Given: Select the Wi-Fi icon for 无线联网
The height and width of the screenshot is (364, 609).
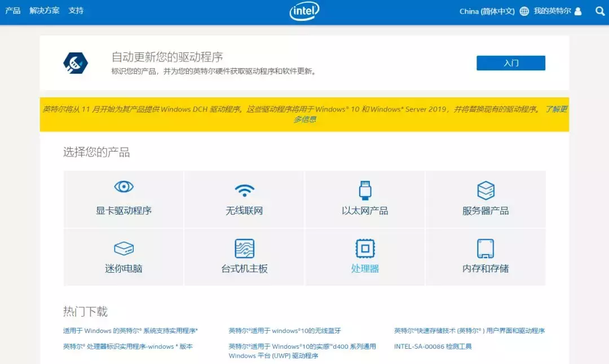Looking at the screenshot, I should [x=244, y=190].
